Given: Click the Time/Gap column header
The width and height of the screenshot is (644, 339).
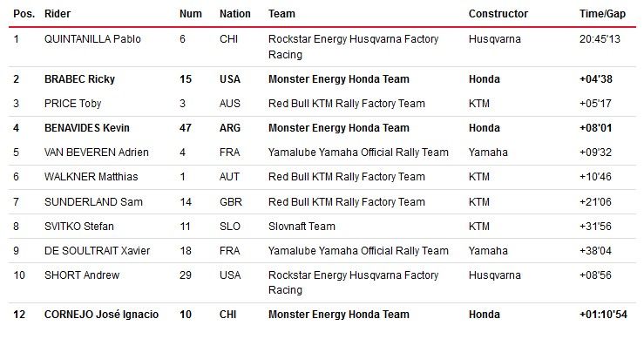Looking at the screenshot, I should tap(602, 14).
